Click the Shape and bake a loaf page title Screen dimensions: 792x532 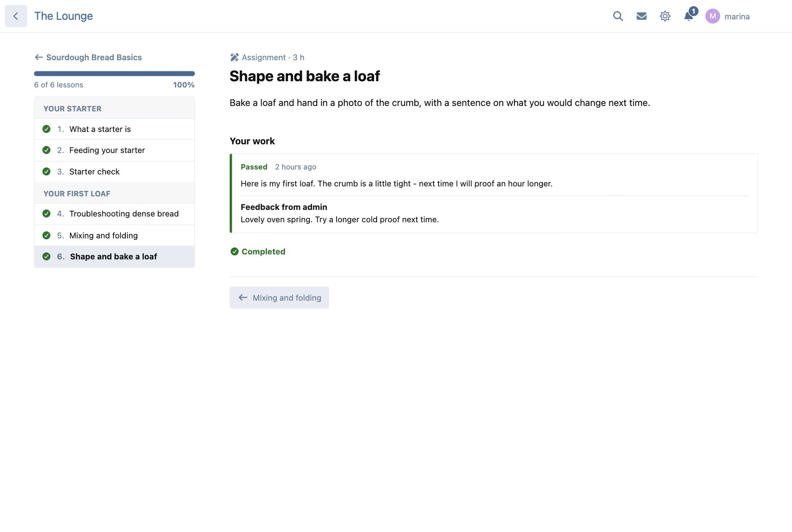click(x=305, y=76)
